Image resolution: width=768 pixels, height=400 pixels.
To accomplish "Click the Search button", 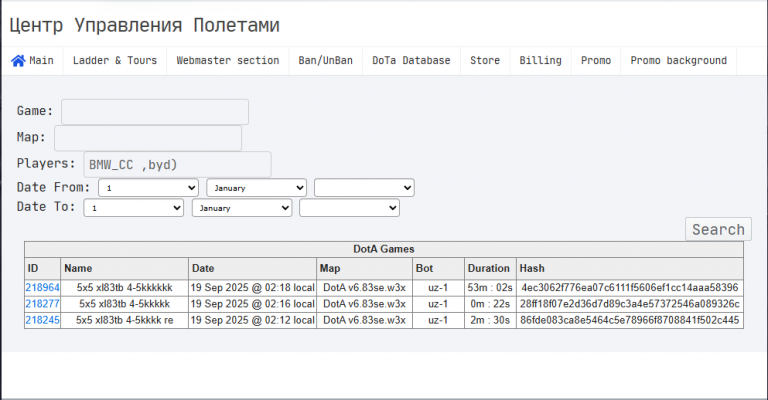I will (x=718, y=229).
